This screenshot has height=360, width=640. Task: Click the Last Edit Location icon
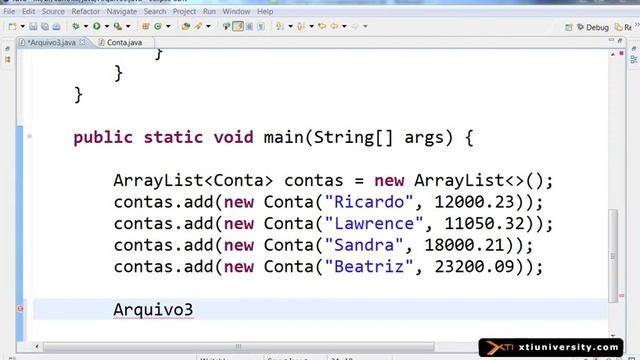[x=322, y=27]
